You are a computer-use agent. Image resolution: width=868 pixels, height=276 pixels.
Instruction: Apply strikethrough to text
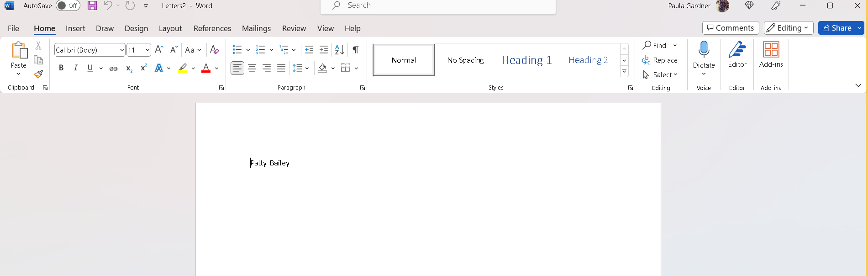click(x=114, y=68)
